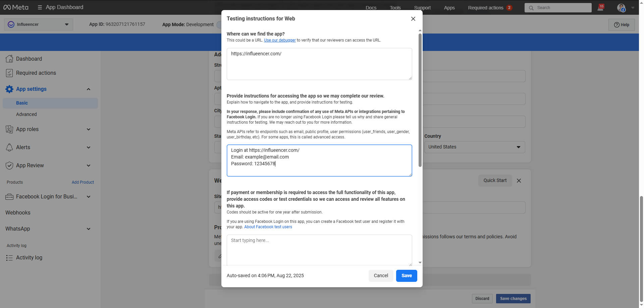The image size is (644, 308).
Task: Open the profile avatar menu
Action: click(621, 8)
